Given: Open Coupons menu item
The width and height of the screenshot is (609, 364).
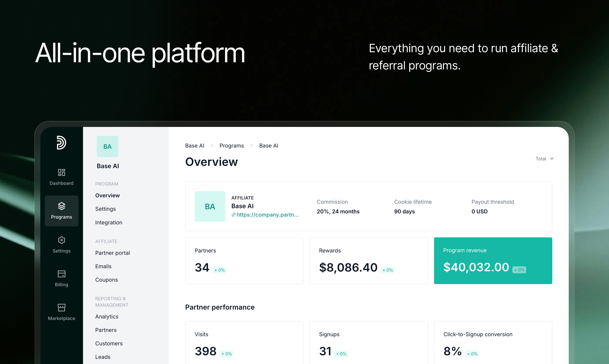Looking at the screenshot, I should 106,280.
